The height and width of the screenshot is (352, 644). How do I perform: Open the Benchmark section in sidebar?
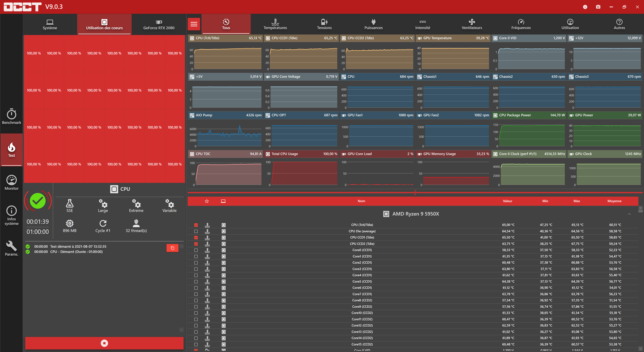(x=12, y=116)
